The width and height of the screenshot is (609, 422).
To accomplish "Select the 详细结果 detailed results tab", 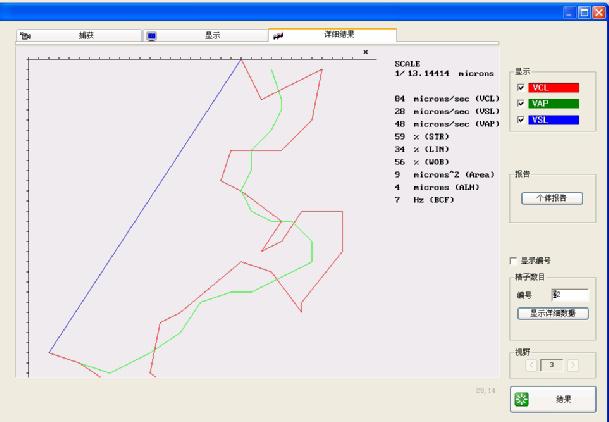I will (338, 35).
